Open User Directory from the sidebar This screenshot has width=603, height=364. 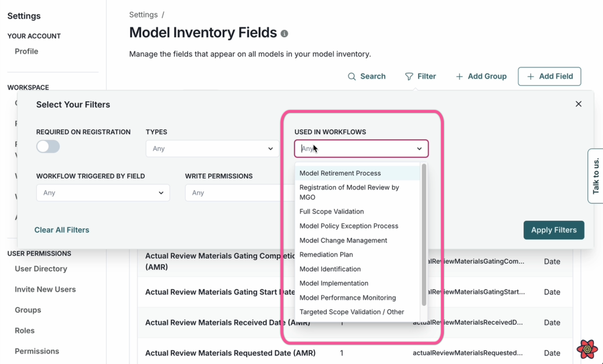pos(40,269)
